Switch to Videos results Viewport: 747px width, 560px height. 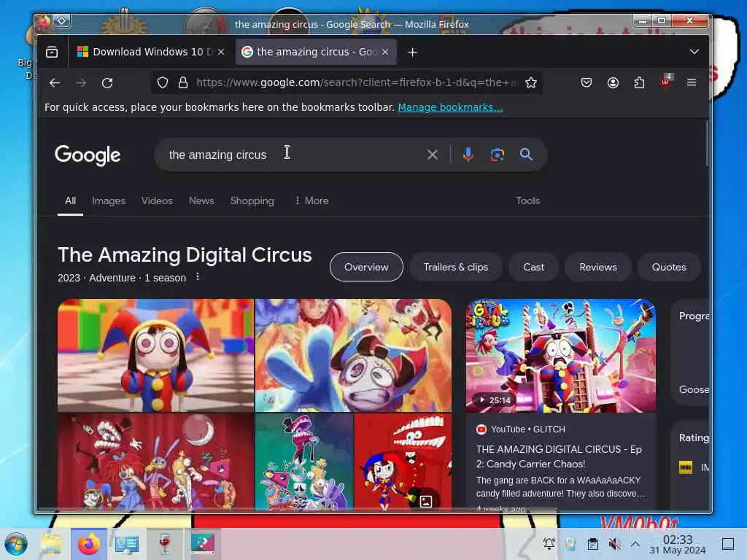pos(157,201)
